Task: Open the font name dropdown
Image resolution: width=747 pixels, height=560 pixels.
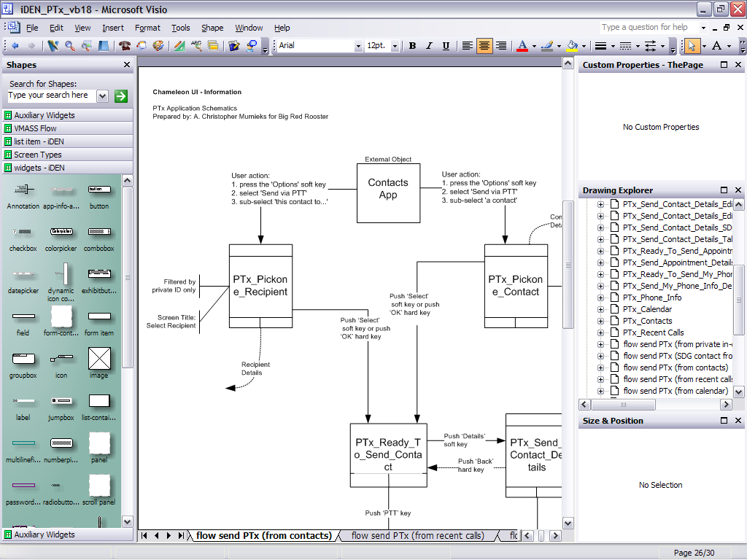Action: (x=358, y=46)
